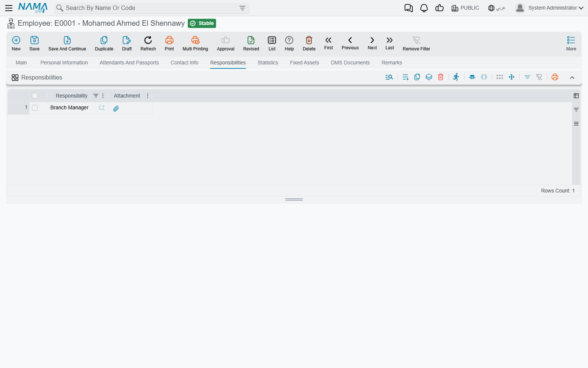Click the Branch Manager lookup search icon
The image size is (588, 368).
point(102,108)
